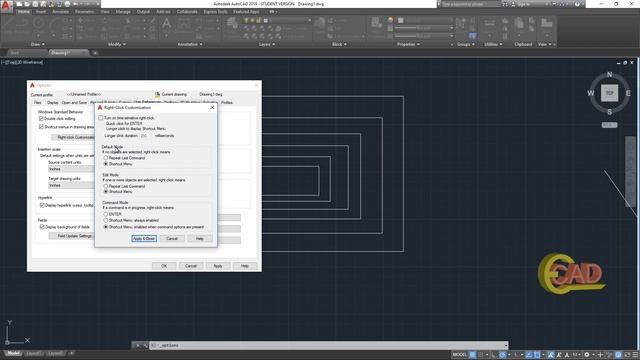Switch to Display tab in Options dialog
Viewport: 640px width, 360px height.
click(x=53, y=102)
